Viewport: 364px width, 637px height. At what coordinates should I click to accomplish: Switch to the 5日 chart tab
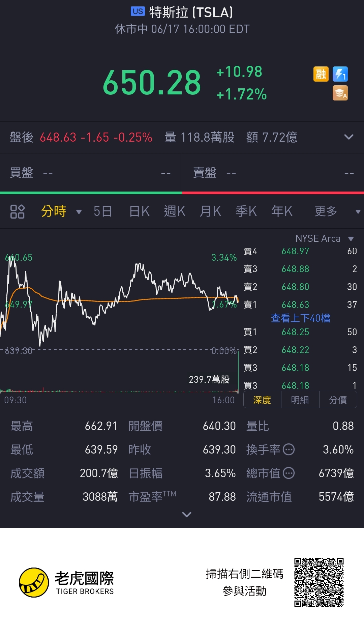tap(103, 211)
